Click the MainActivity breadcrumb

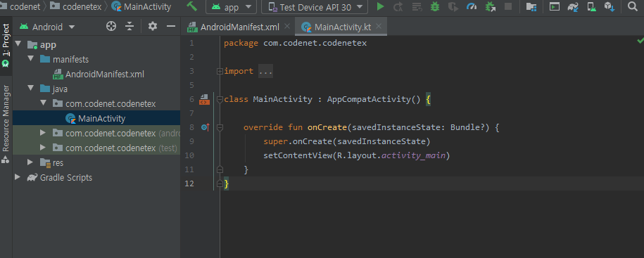[x=141, y=6]
